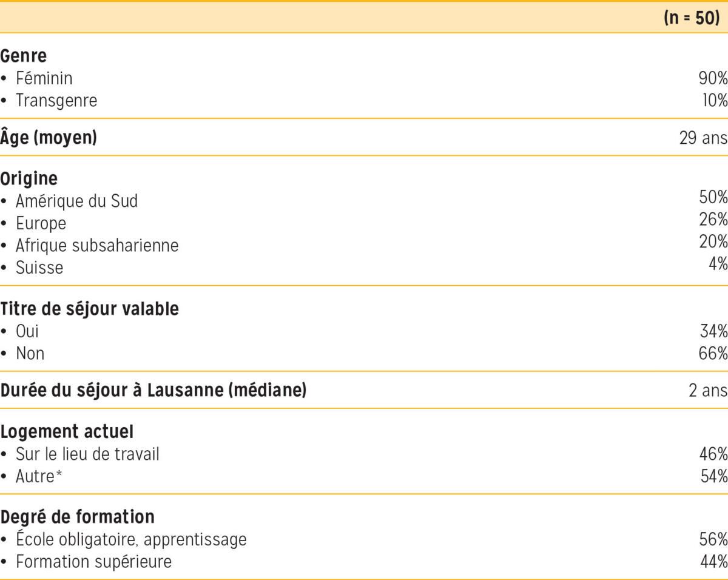Select the "Âge (moyen)" row heading
Viewport: 728px width, 580px height.
tap(49, 138)
